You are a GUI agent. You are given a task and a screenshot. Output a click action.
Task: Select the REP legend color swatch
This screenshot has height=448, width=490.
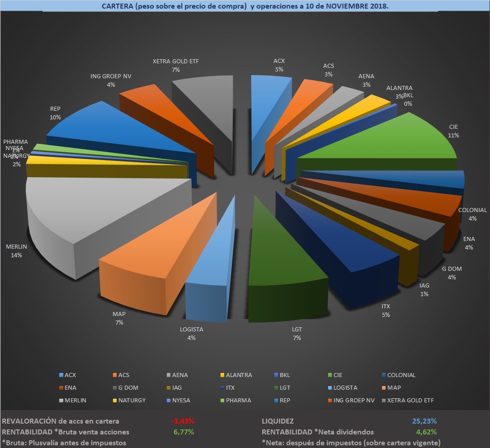pyautogui.click(x=276, y=400)
